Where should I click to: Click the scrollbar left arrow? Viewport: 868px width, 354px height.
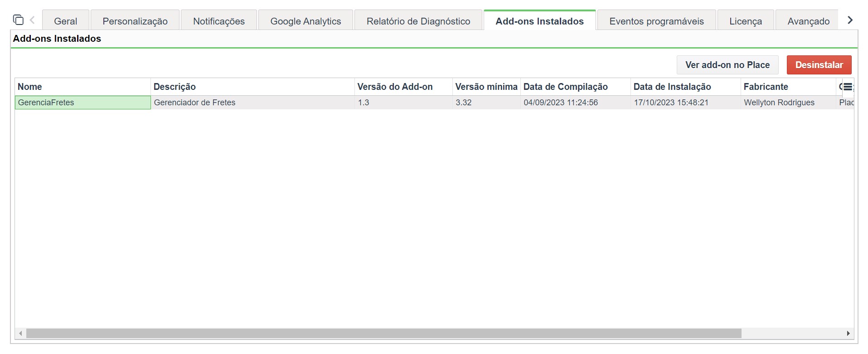tap(20, 334)
